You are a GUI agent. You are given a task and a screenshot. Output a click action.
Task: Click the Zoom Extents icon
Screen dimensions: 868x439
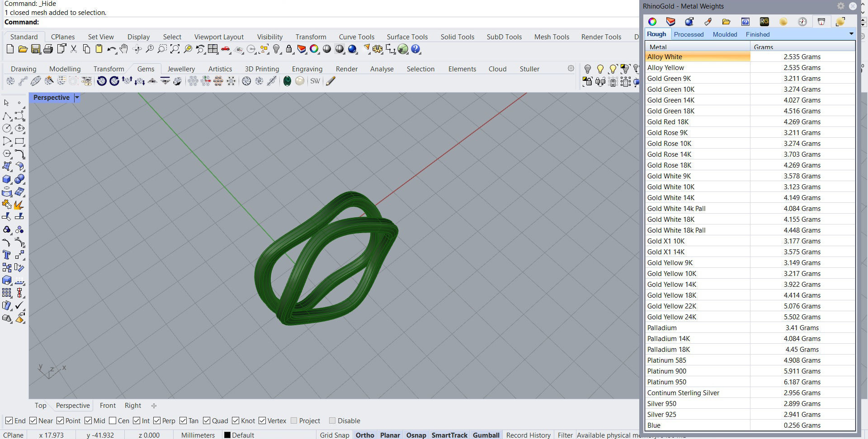175,49
